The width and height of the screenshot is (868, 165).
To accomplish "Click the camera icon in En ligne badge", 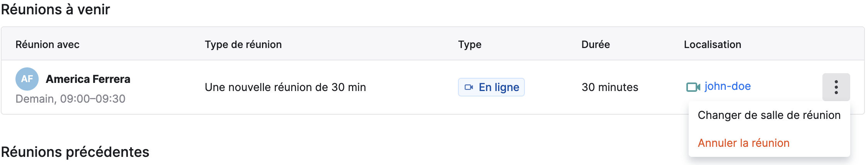I will tap(469, 87).
